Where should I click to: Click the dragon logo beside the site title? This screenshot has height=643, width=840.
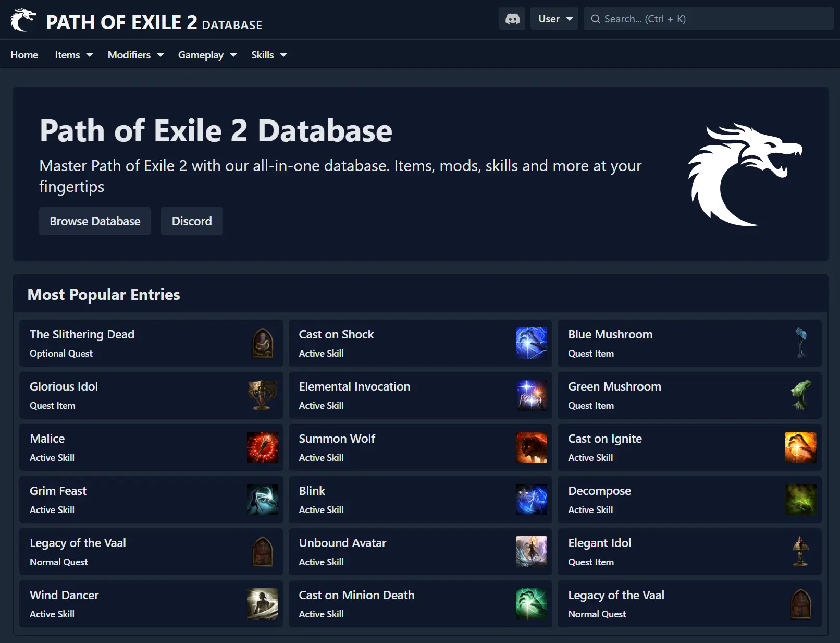tap(23, 20)
